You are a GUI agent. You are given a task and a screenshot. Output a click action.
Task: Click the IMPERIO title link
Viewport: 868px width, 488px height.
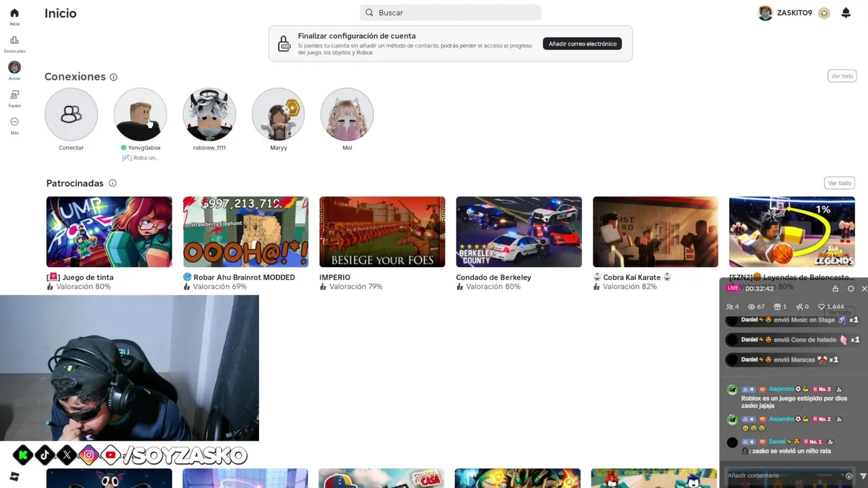click(335, 277)
